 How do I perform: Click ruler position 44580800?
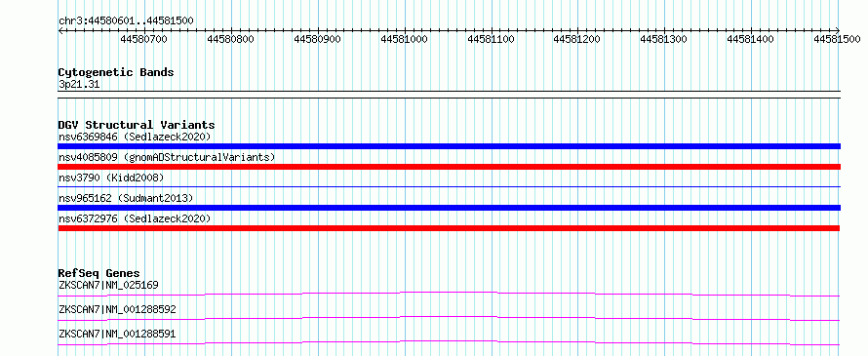230,39
